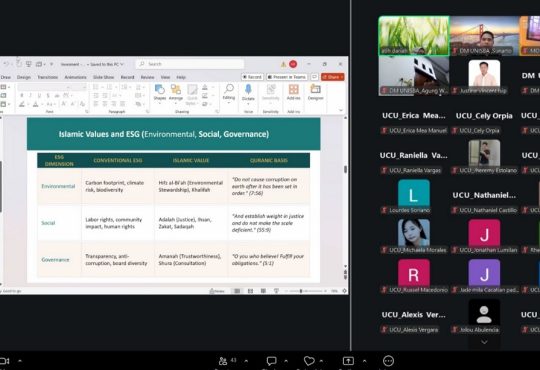Screen dimensions: 540x370
Task: Open the Design tab
Action: point(24,77)
